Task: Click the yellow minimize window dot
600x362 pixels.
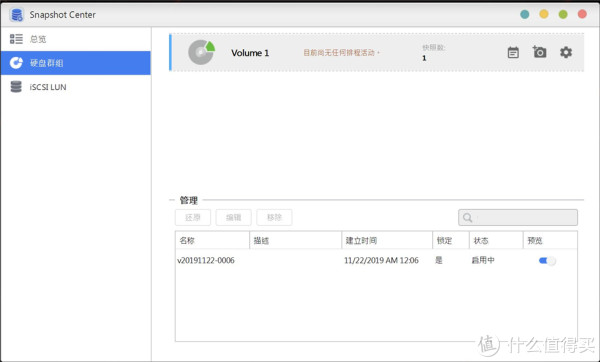Action: tap(544, 15)
